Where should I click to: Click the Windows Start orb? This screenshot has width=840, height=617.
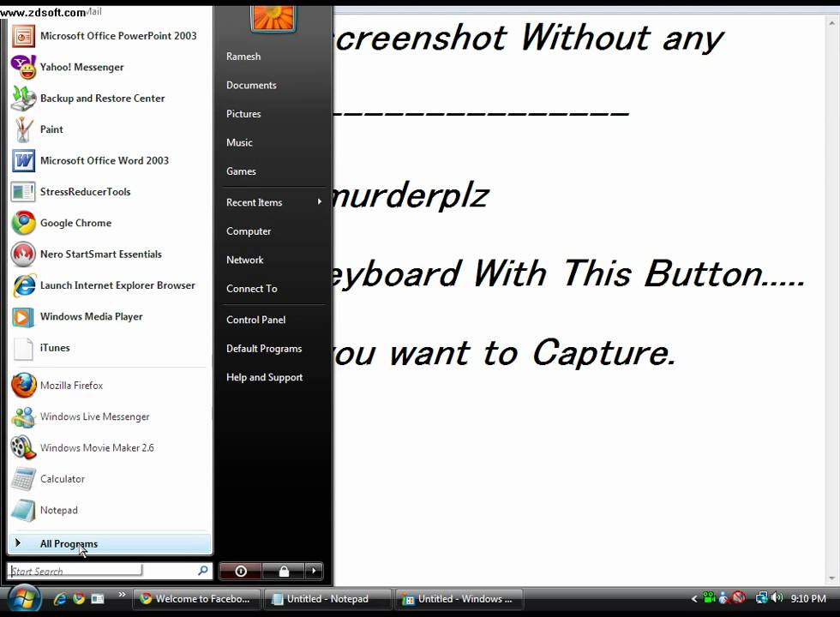[24, 599]
